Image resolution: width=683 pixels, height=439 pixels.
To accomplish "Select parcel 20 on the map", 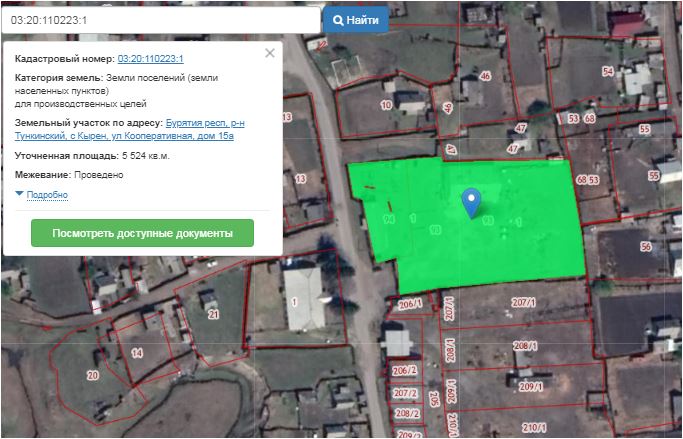I will coord(93,375).
